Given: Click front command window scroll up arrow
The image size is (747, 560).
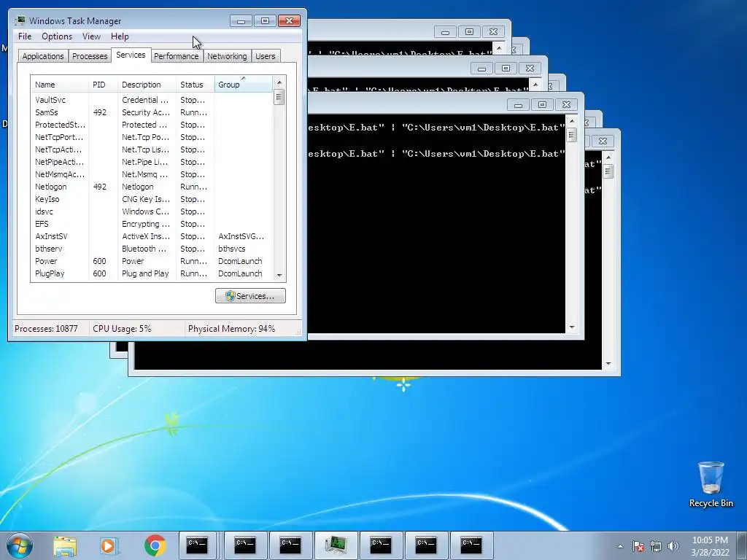Looking at the screenshot, I should pos(572,121).
